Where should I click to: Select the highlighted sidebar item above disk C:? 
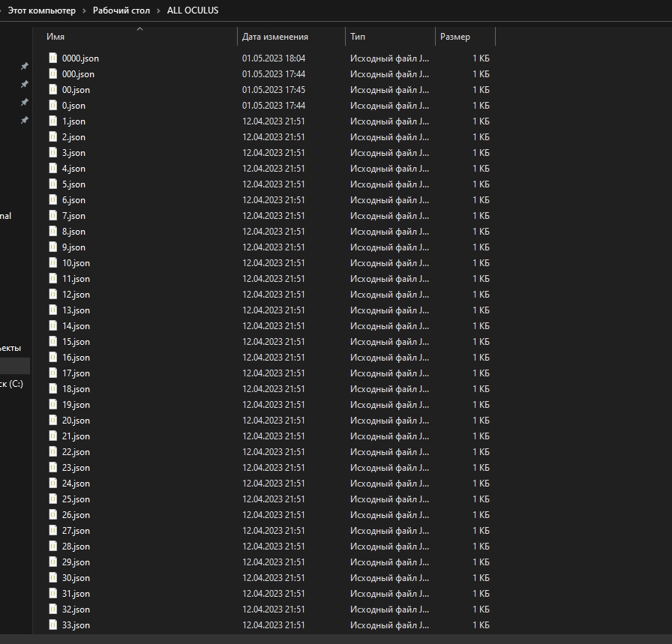[13, 366]
